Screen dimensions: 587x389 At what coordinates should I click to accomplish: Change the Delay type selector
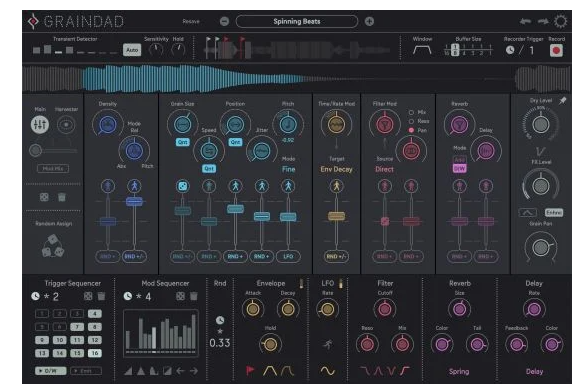534,371
